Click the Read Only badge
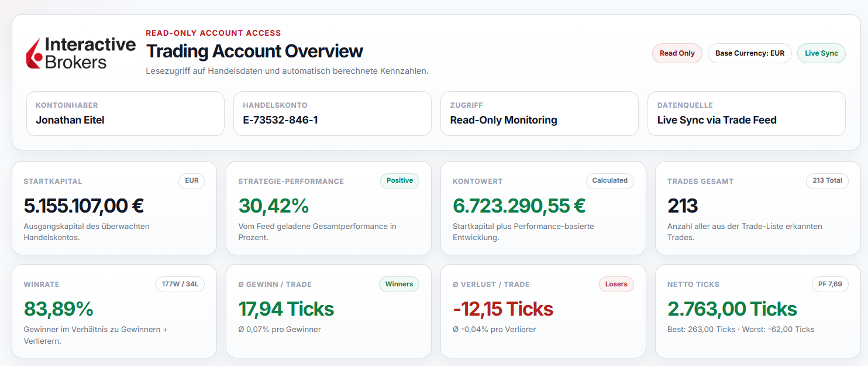 click(677, 53)
